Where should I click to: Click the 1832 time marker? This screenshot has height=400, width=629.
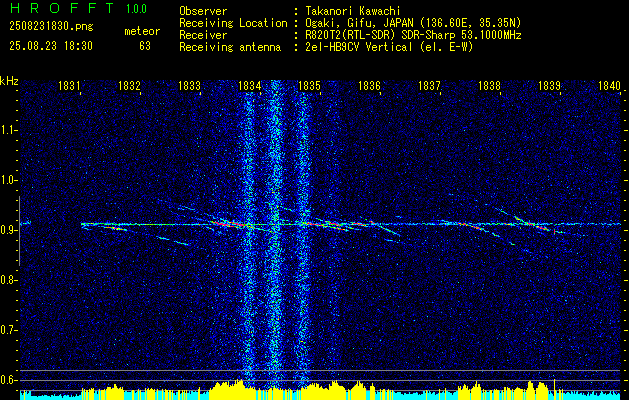(129, 85)
